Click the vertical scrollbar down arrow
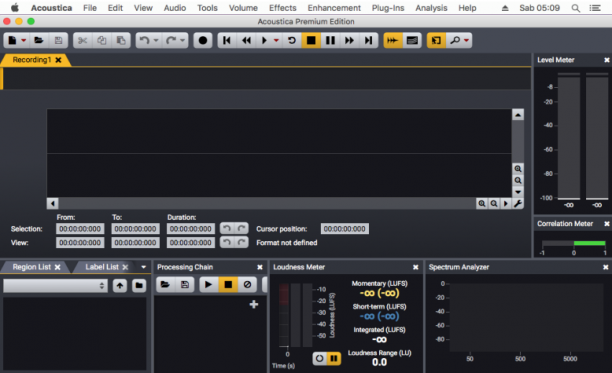The width and height of the screenshot is (612, 373). 518,192
